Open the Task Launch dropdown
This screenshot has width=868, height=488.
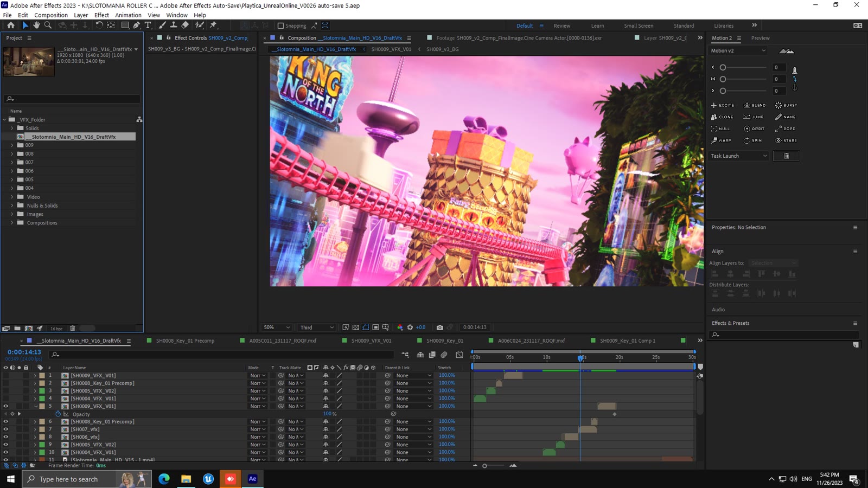[739, 156]
